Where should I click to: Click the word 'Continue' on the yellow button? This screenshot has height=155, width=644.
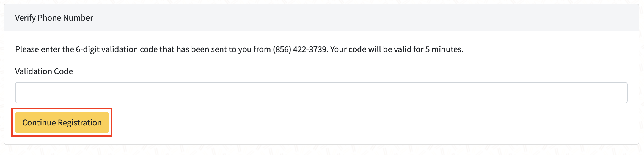(39, 123)
